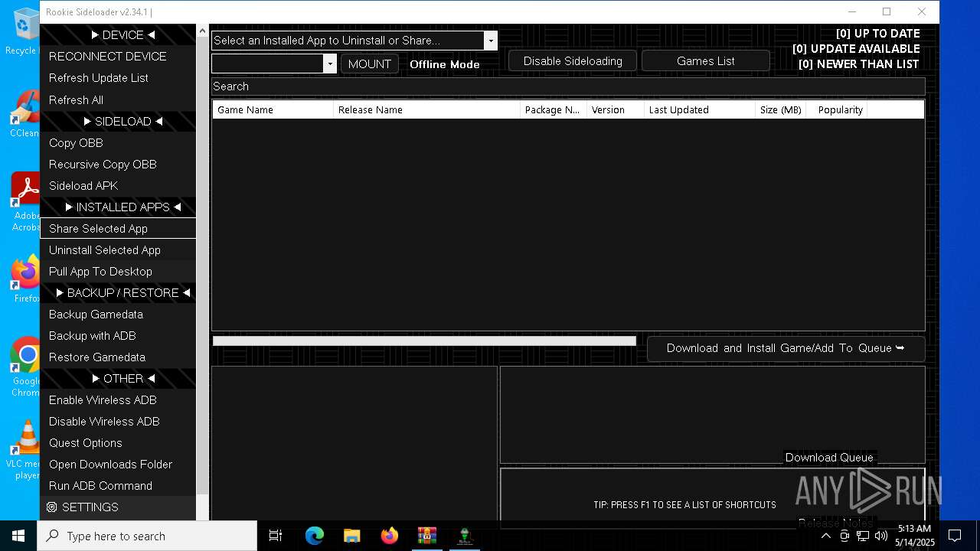Click the UPDATE AVAILABLE counter text
Viewport: 980px width, 551px height.
tap(856, 49)
